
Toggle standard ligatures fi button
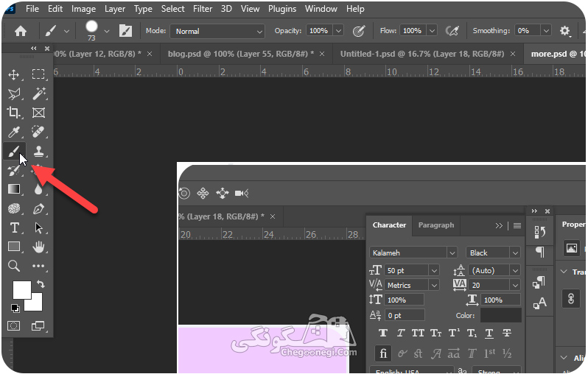coord(383,353)
